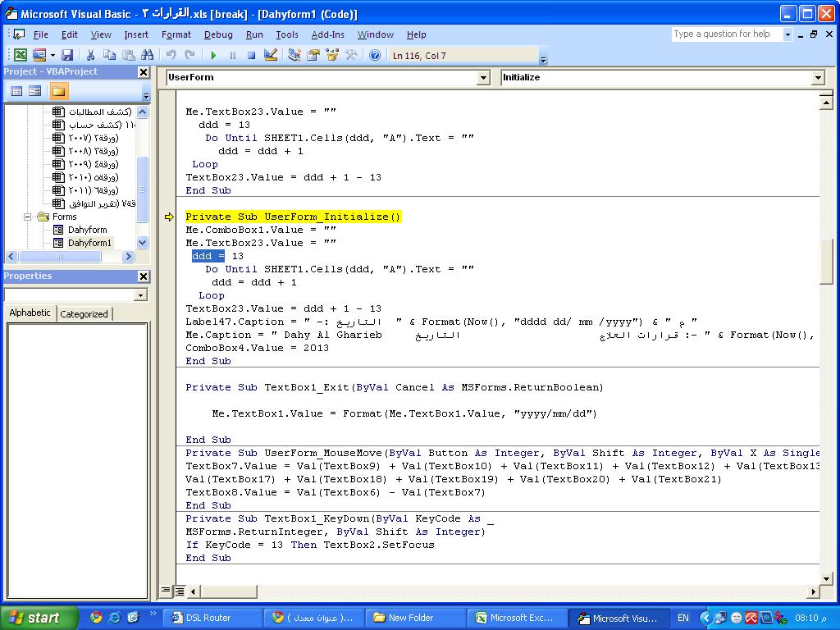Close the Properties pane
This screenshot has width=840, height=630.
point(144,276)
